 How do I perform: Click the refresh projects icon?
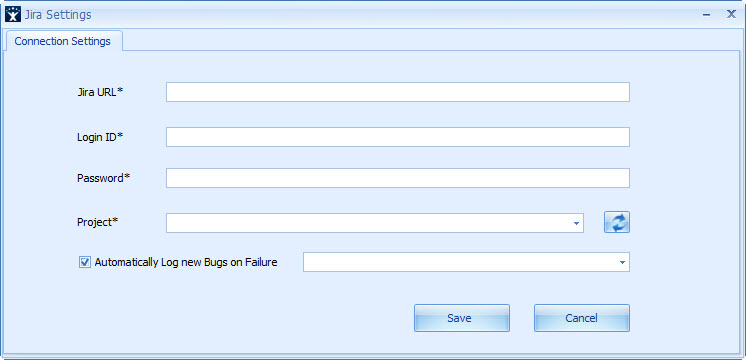click(x=617, y=222)
